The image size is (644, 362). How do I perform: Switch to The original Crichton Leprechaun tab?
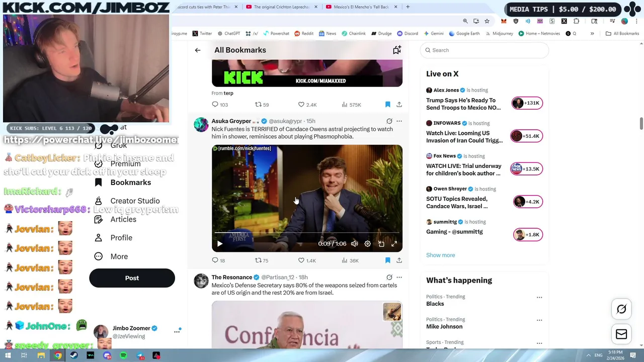[282, 7]
